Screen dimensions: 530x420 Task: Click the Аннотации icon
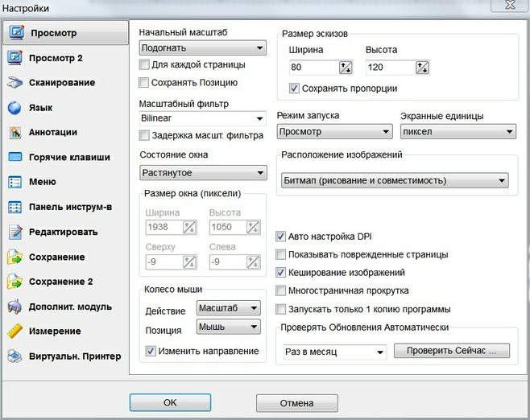click(x=15, y=132)
